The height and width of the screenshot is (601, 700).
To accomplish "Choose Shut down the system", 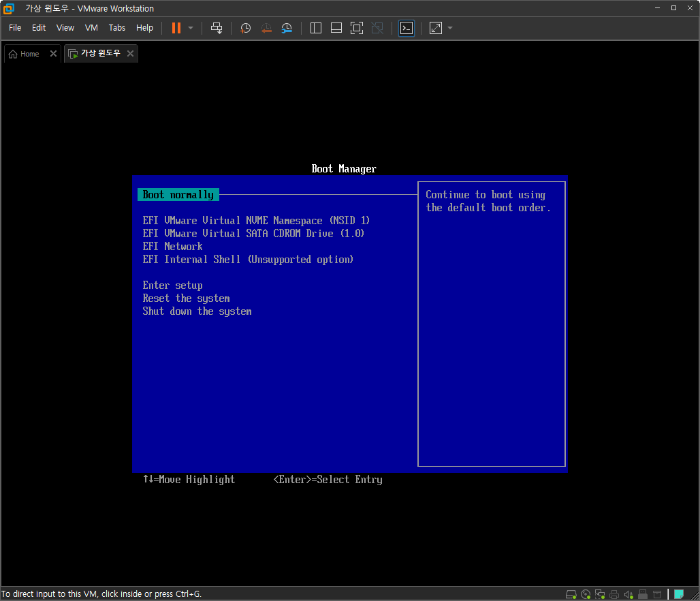I will click(197, 311).
